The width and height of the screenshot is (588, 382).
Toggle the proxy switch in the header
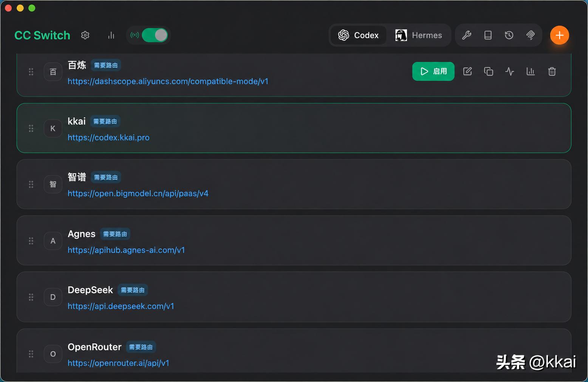click(155, 35)
